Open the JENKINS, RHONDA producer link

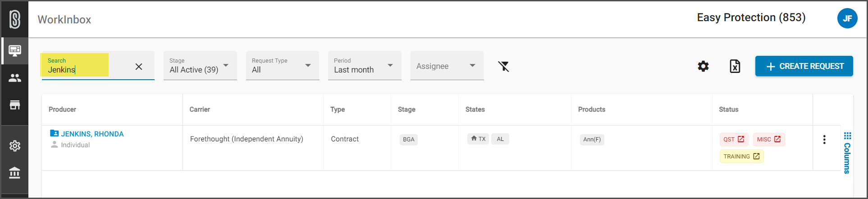92,134
